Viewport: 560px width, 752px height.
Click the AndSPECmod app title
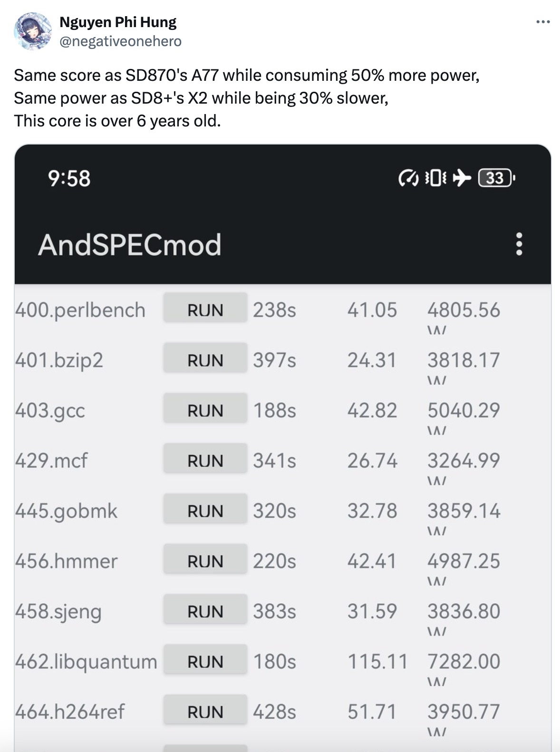[129, 245]
